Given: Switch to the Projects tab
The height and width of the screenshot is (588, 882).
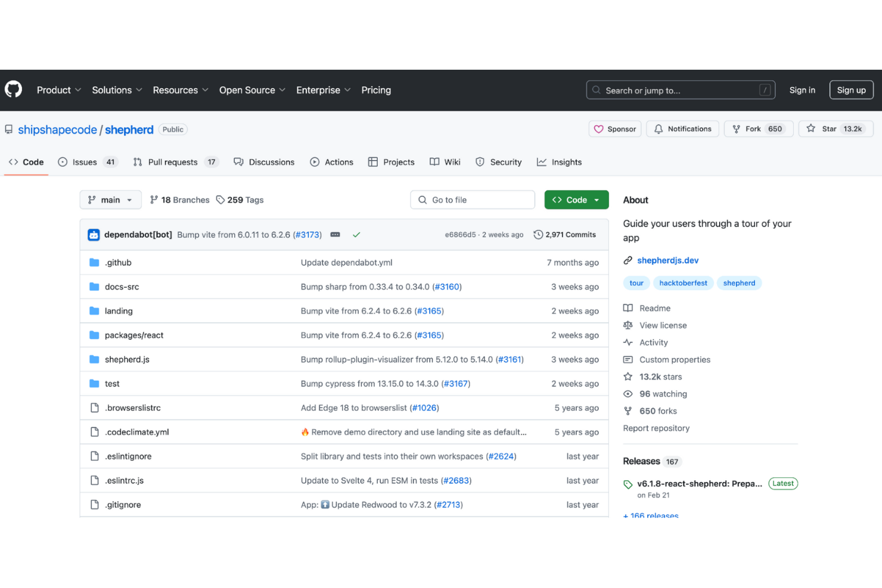Looking at the screenshot, I should click(391, 162).
